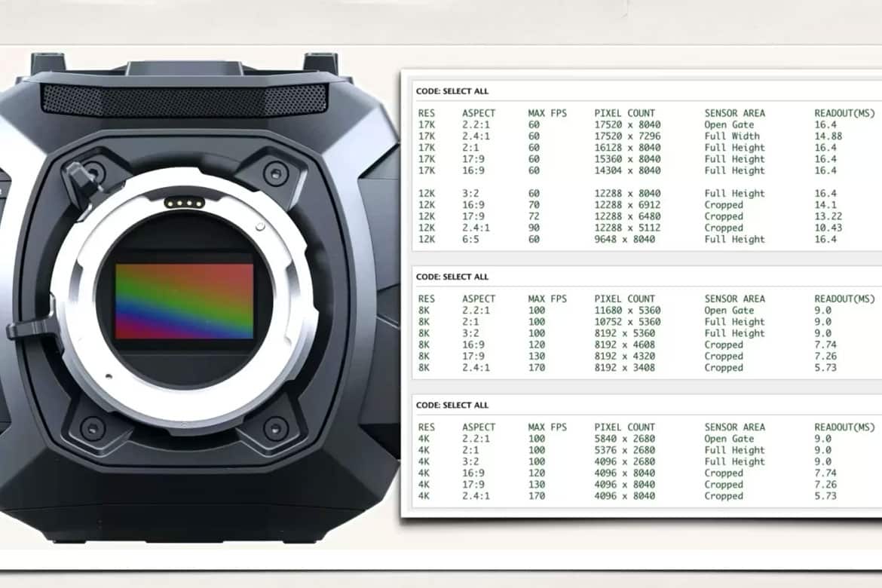Select the "11680 x 5360" pixel count
Viewport: 882px width, 588px height.
click(x=627, y=311)
